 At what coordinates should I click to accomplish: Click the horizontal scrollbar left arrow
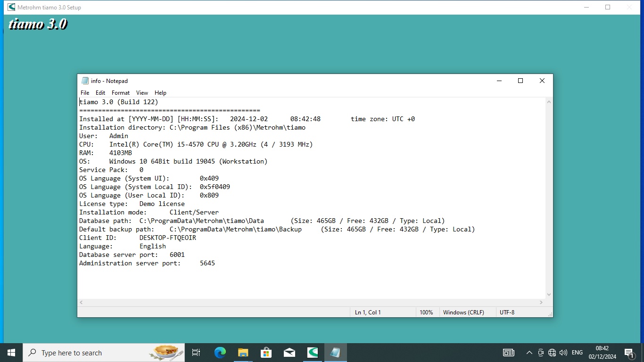(x=81, y=303)
